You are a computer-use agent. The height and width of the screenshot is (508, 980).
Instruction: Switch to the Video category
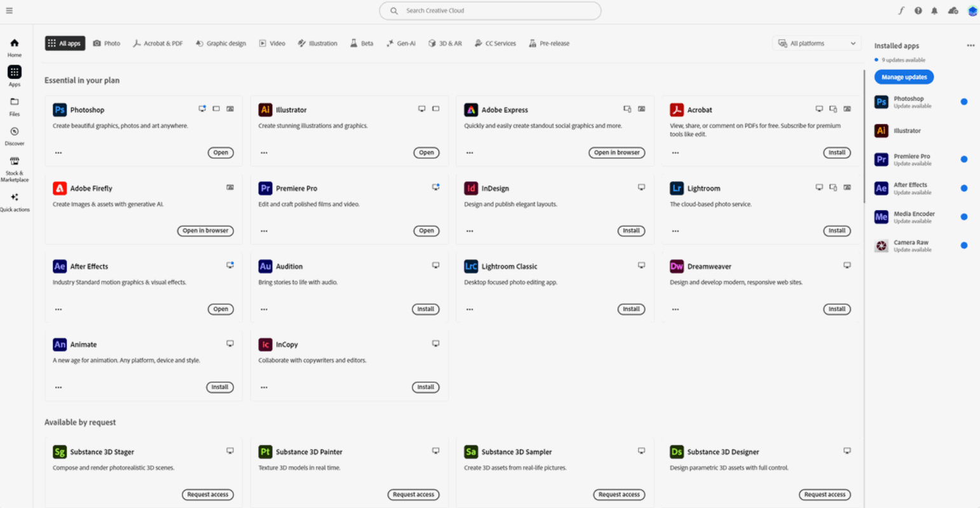pyautogui.click(x=272, y=43)
